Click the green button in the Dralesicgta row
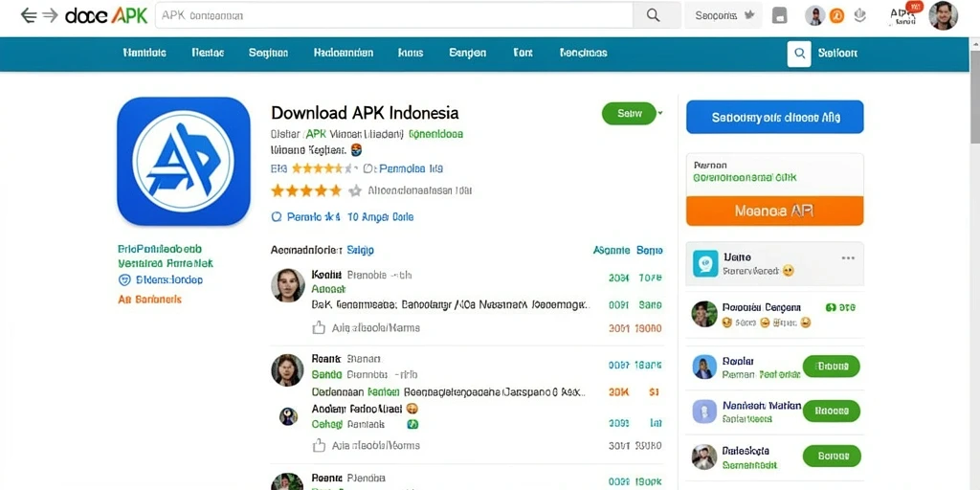Viewport: 980px width, 490px height. (x=832, y=457)
